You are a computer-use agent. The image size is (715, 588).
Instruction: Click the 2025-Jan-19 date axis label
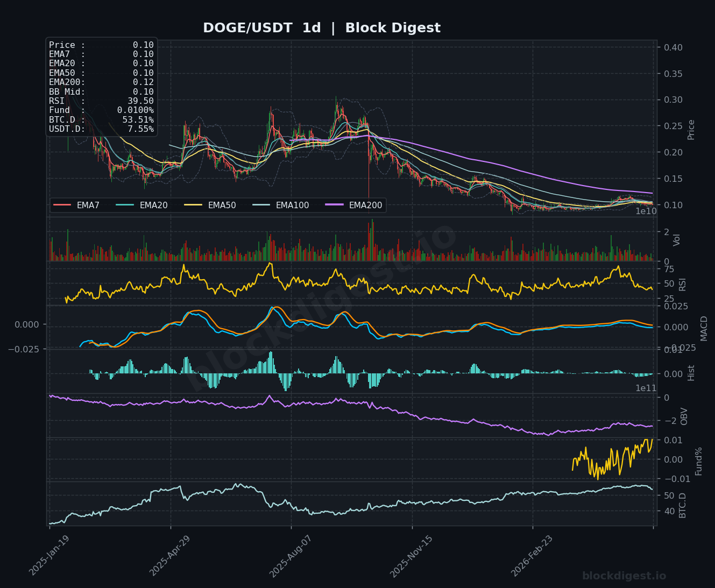(x=49, y=556)
